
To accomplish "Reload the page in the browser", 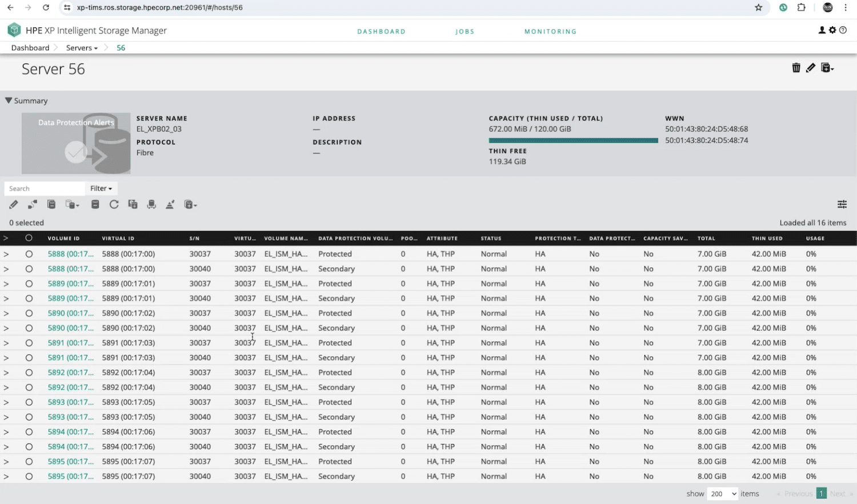I will pos(46,7).
